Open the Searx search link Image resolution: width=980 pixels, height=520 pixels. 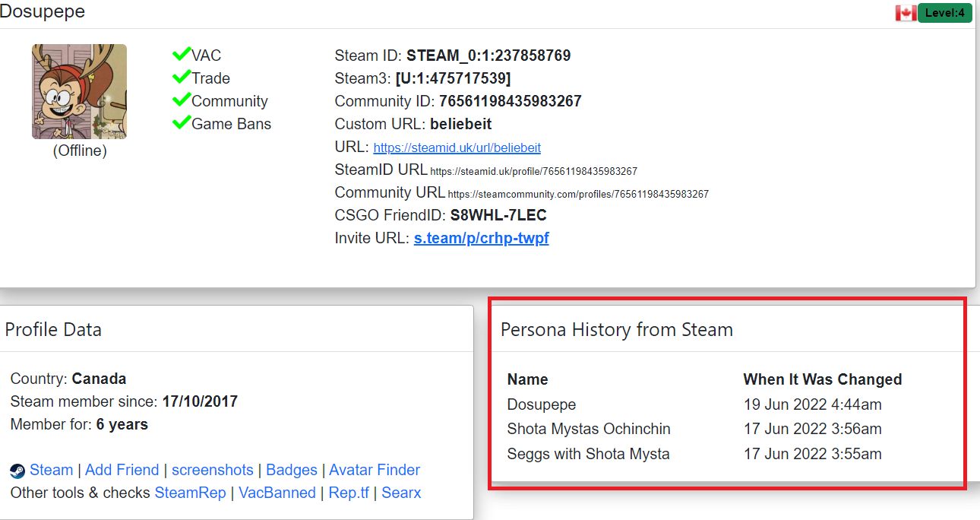(401, 493)
